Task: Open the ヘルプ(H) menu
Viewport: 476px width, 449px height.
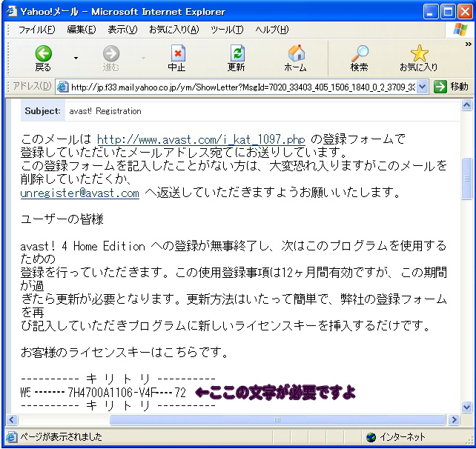Action: click(271, 30)
